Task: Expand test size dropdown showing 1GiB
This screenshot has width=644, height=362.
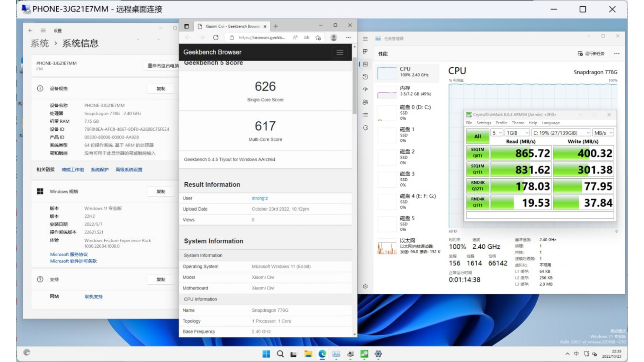Action: pyautogui.click(x=517, y=133)
